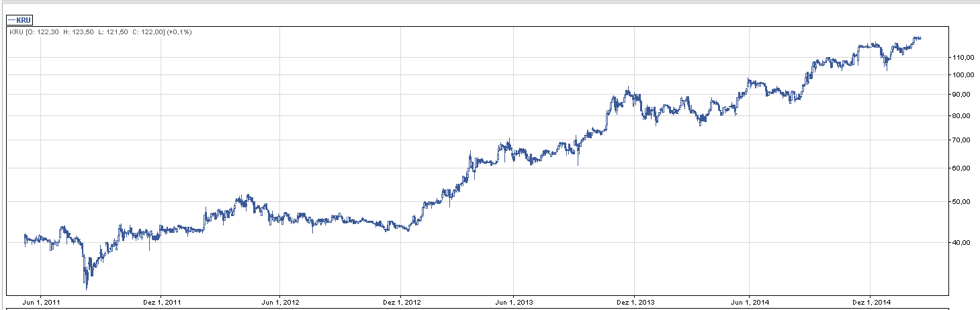The height and width of the screenshot is (310, 980).
Task: Click the latest price point on chart line
Action: tap(920, 38)
